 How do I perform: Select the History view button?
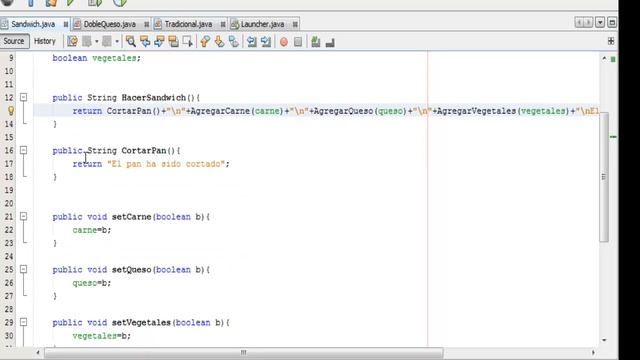pos(44,41)
